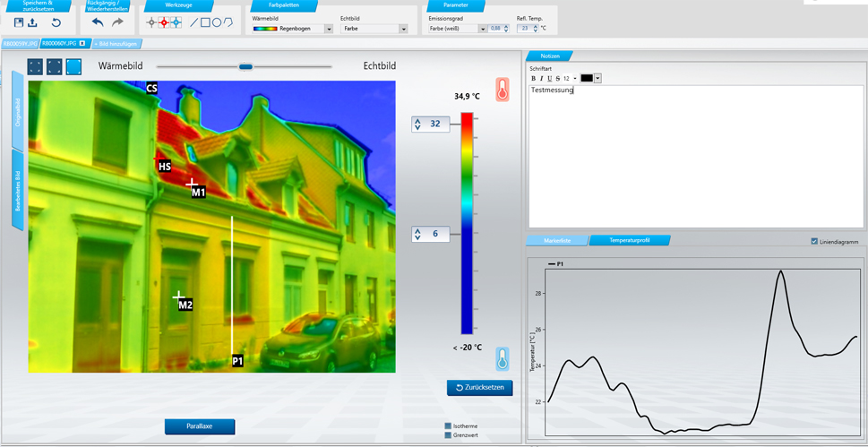Screen dimensions: 868x447
Task: Open the R800059Y.JPG image tab
Action: 19,43
